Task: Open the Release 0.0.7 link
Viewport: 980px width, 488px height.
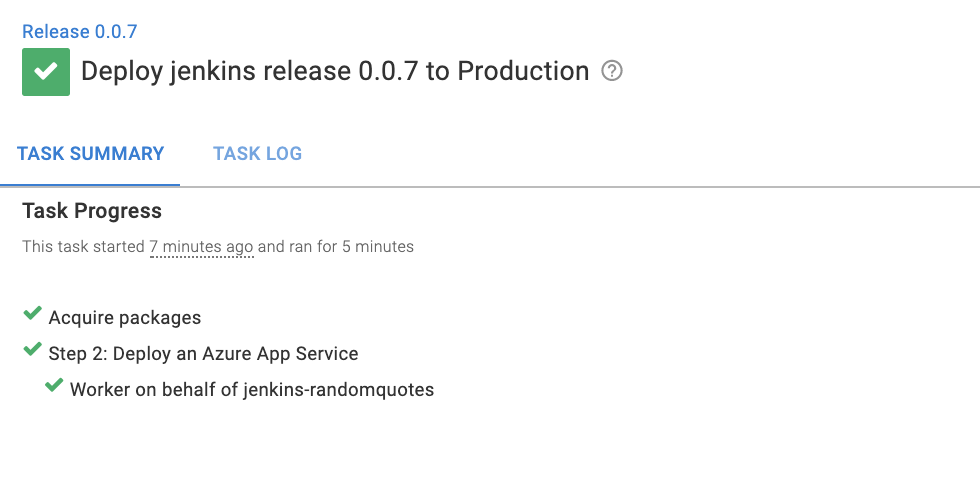Action: coord(80,32)
